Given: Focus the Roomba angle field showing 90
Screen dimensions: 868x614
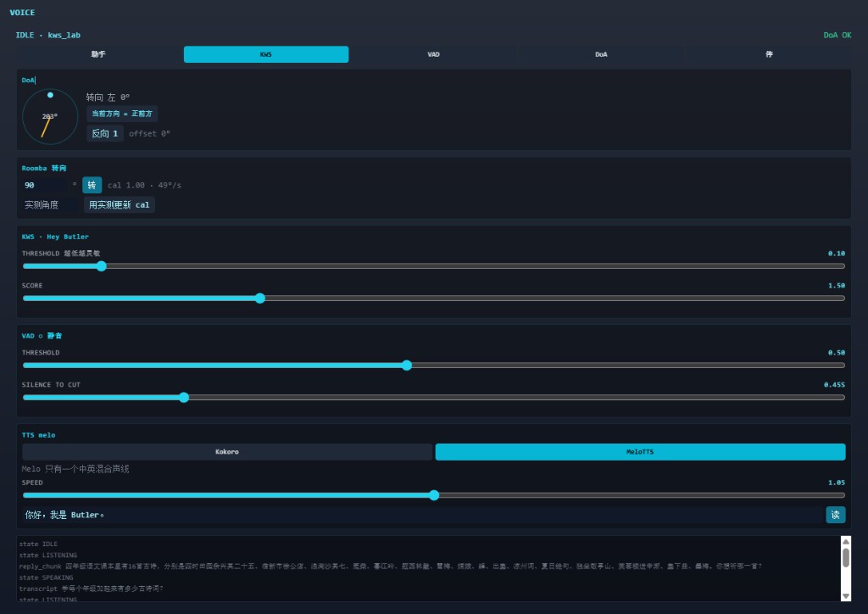Looking at the screenshot, I should pos(46,185).
